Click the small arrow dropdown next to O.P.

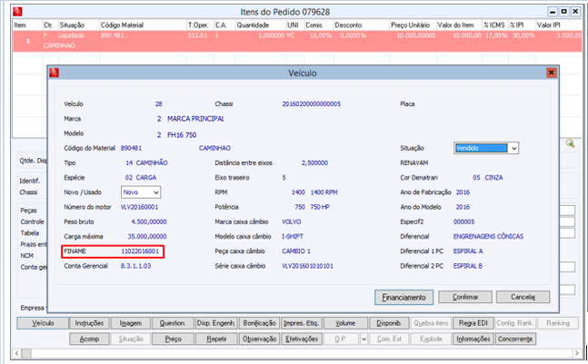pos(362,339)
